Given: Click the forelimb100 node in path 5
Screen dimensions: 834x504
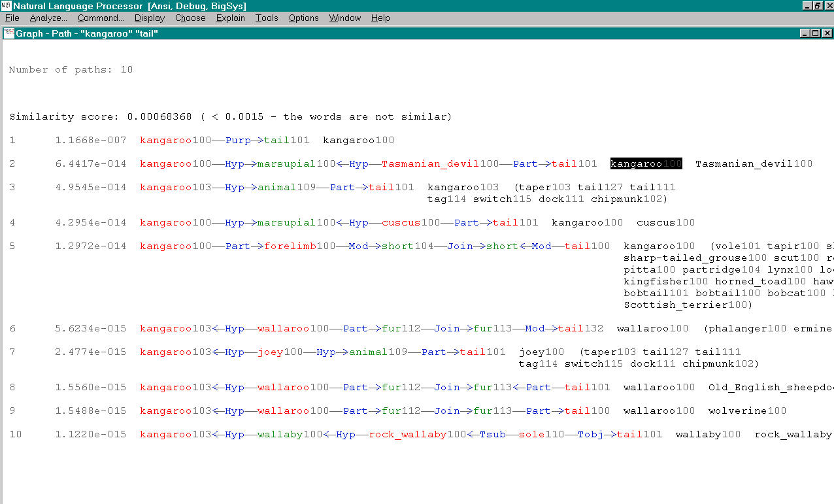Looking at the screenshot, I should (290, 246).
